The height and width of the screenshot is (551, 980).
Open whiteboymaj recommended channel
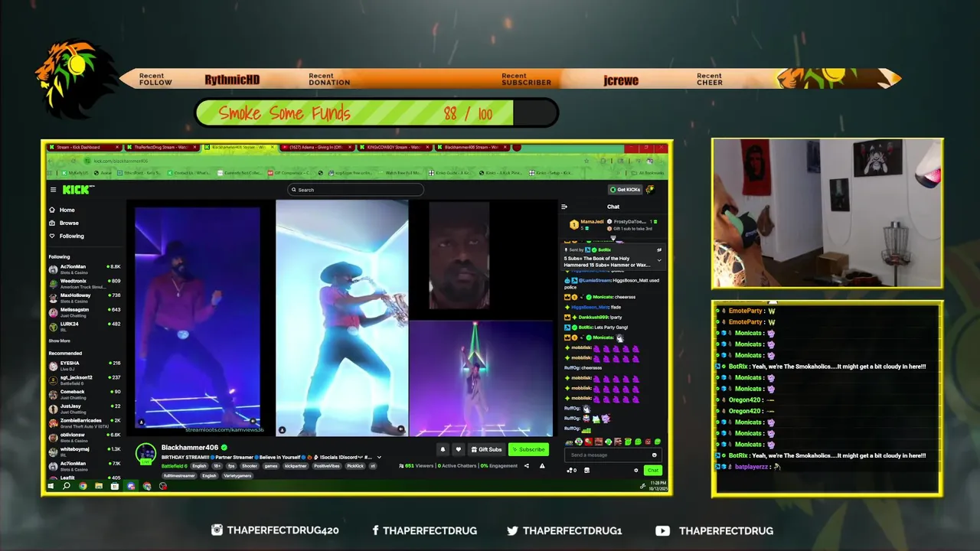tap(84, 451)
